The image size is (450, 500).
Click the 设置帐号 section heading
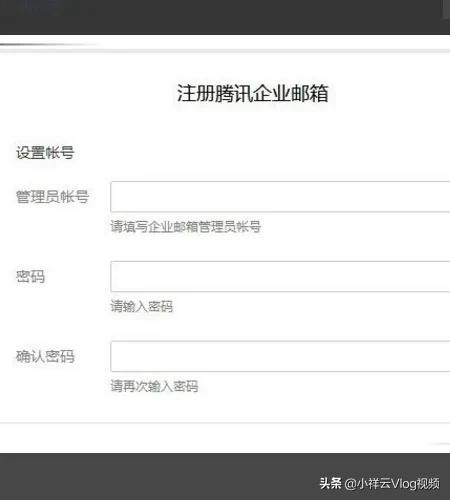pos(45,153)
